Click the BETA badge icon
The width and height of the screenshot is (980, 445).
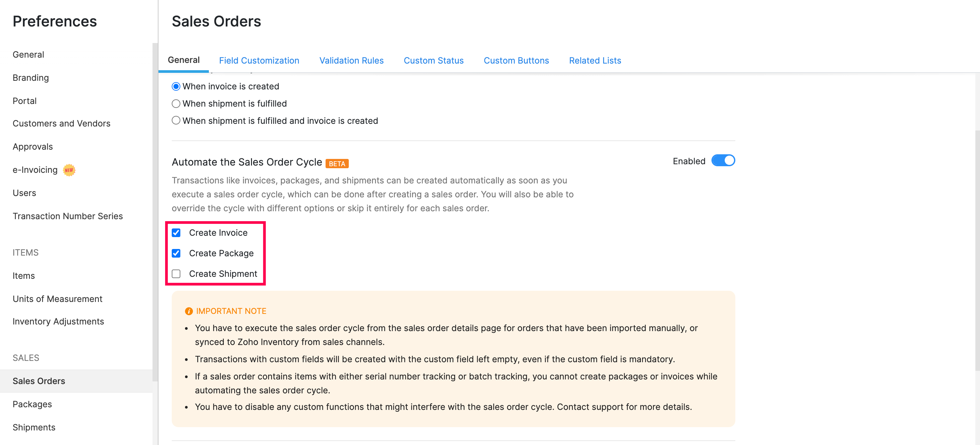(337, 164)
